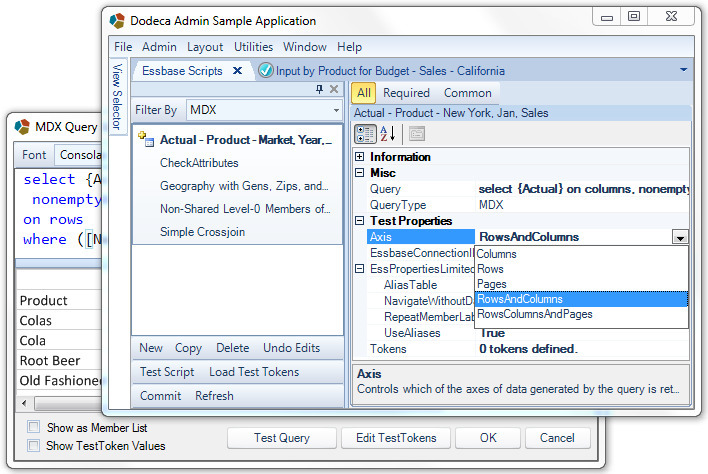
Task: Click Edit TestTokens in MDX Query window
Action: click(396, 438)
